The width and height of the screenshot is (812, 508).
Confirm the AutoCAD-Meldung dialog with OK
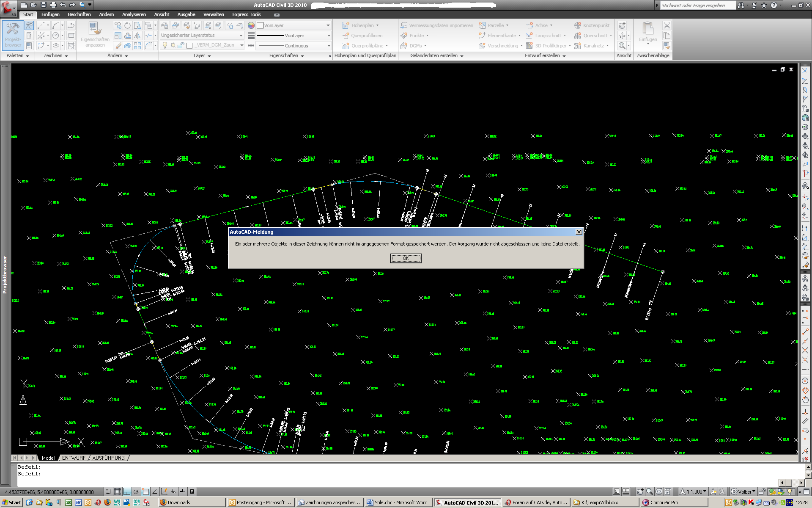[406, 258]
